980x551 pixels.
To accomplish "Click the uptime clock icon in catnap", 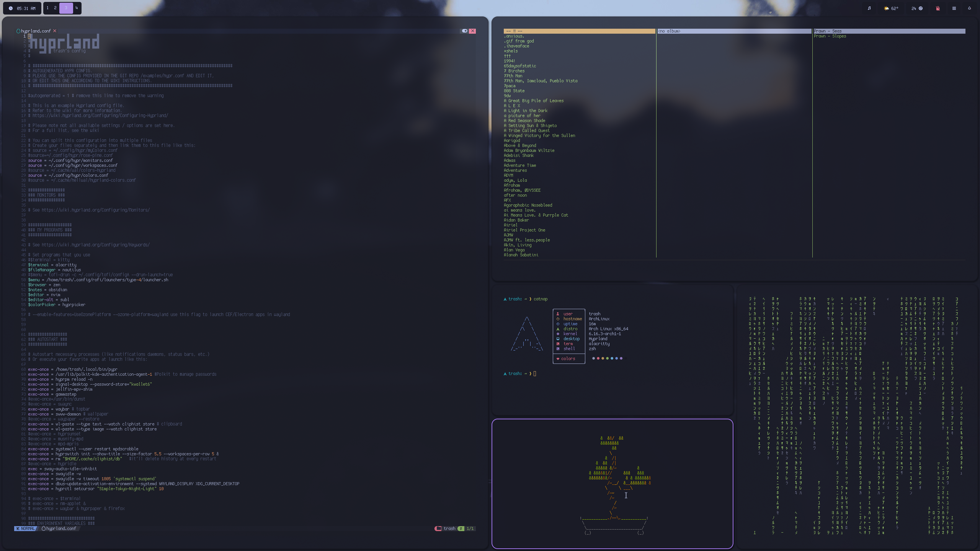I will 558,324.
